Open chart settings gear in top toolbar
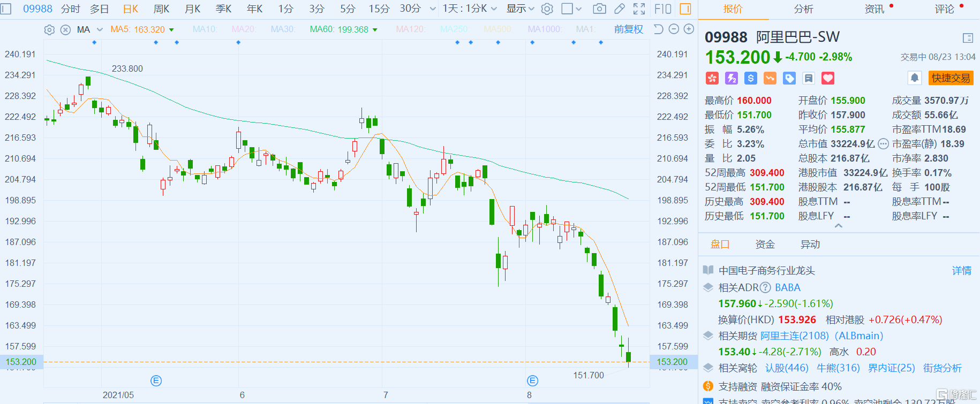 click(547, 9)
